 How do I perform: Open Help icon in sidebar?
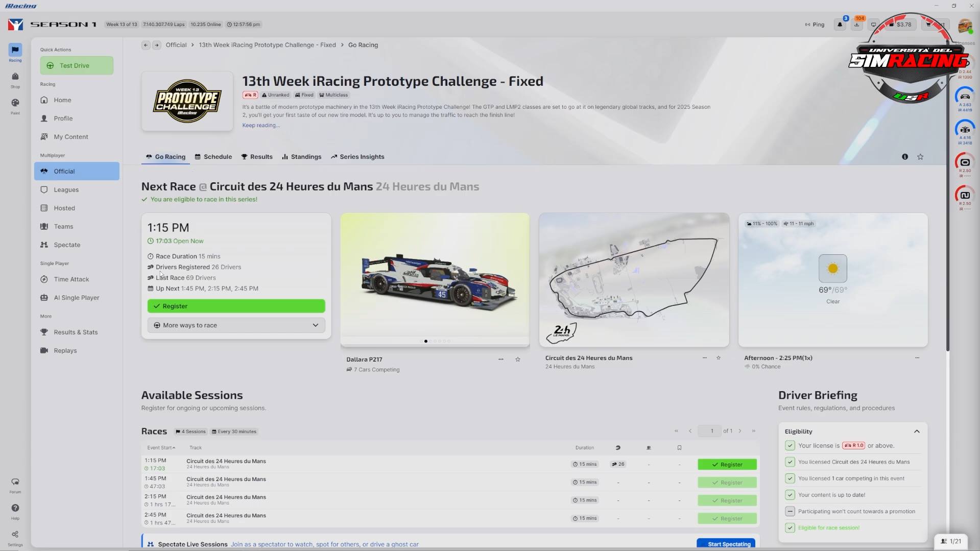coord(15,509)
